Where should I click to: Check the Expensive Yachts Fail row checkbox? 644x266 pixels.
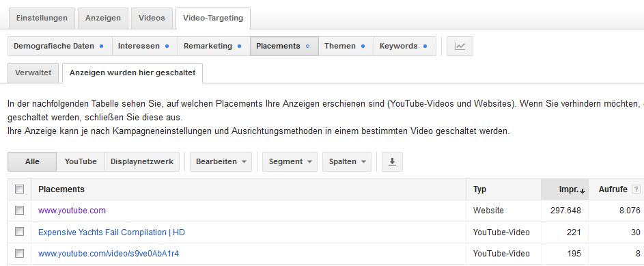coord(19,232)
